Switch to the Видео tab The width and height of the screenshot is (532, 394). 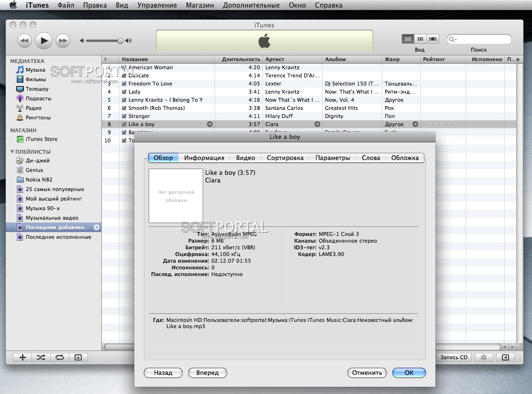tap(246, 158)
